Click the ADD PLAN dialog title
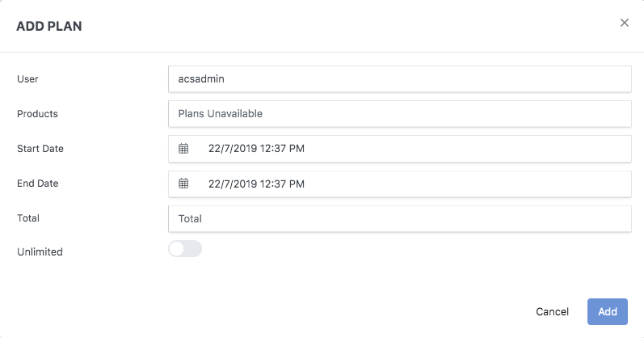644x338 pixels. point(49,27)
